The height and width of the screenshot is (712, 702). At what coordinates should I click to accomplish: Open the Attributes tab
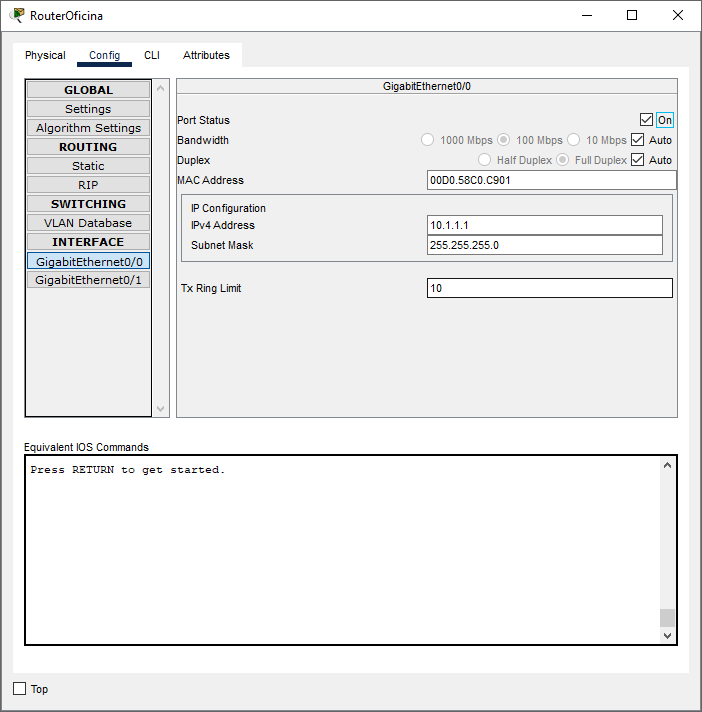pyautogui.click(x=206, y=55)
